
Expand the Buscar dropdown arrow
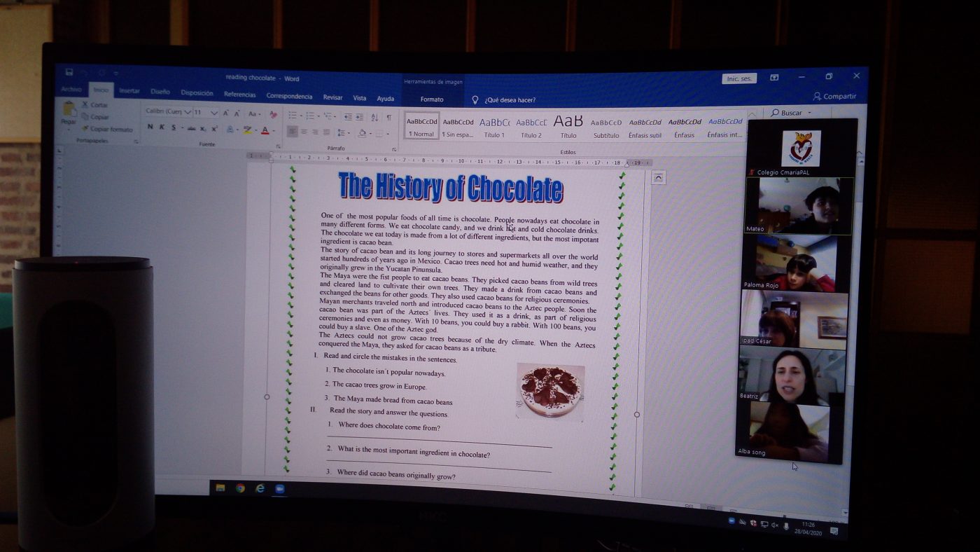(810, 113)
